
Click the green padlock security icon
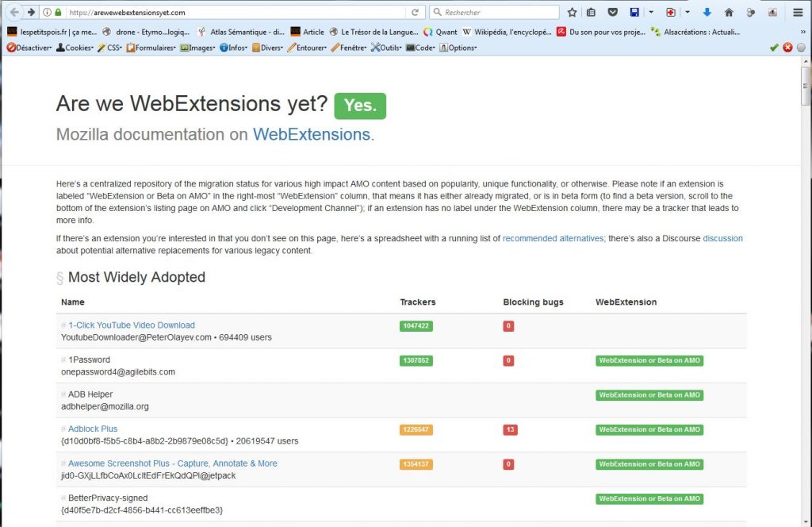[x=58, y=13]
